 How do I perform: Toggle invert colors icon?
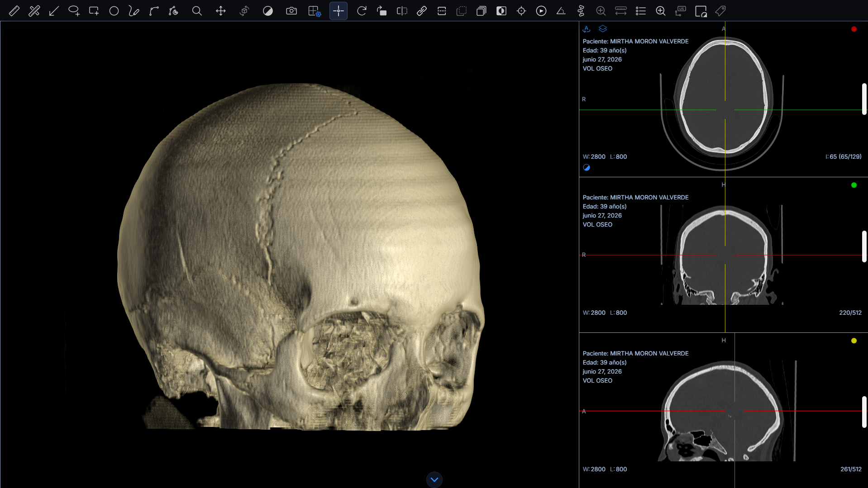point(501,11)
